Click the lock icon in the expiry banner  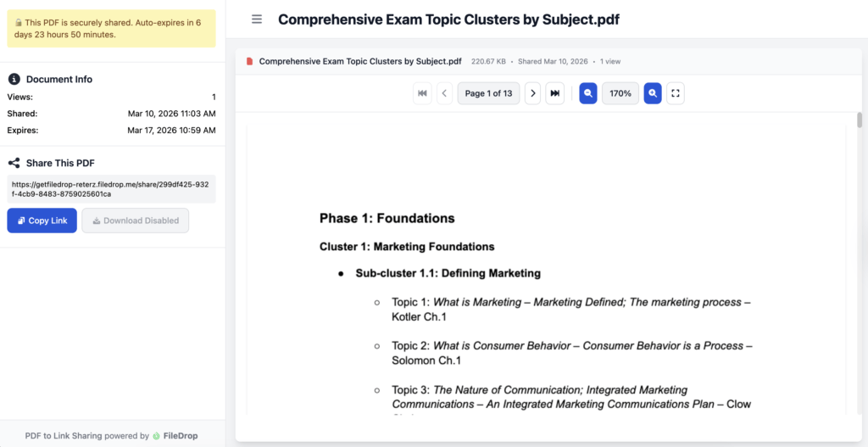[19, 22]
